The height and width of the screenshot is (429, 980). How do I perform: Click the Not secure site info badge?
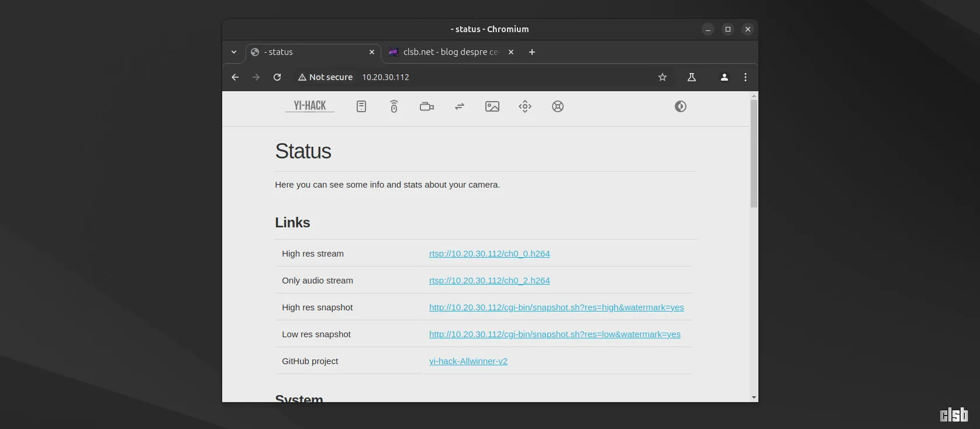(325, 77)
